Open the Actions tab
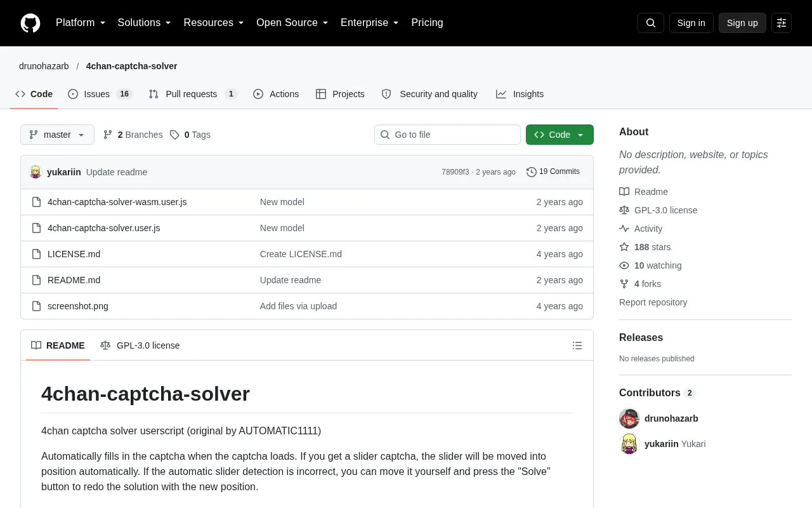The image size is (812, 508). click(x=276, y=94)
